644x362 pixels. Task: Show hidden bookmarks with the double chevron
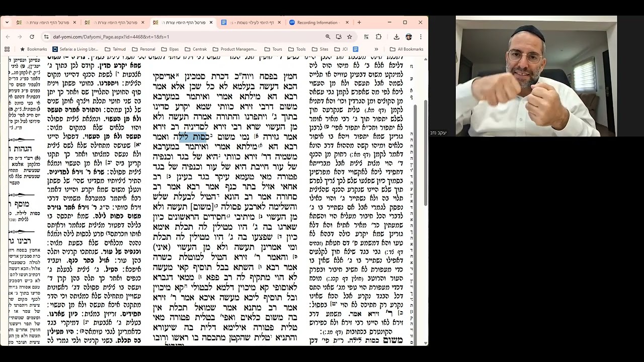[376, 49]
